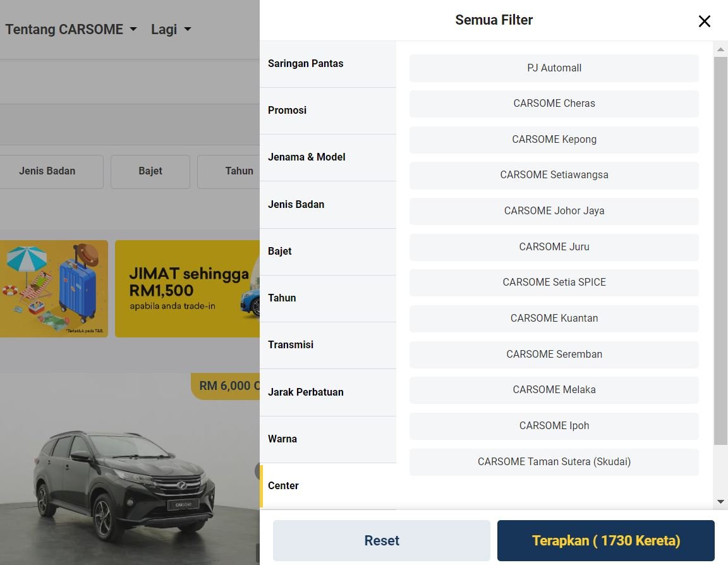728x565 pixels.
Task: Choose CARSOME Taman Sutera (Skudai) center
Action: pos(554,462)
